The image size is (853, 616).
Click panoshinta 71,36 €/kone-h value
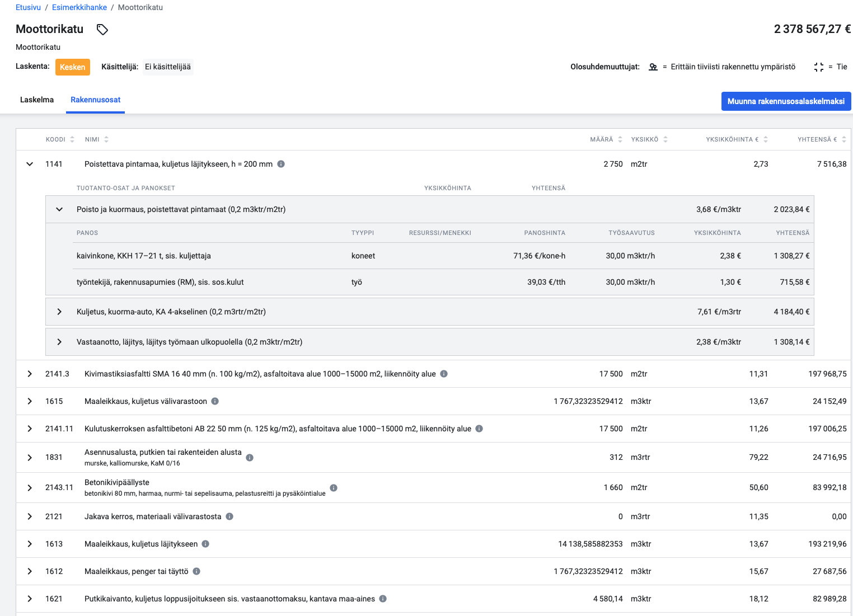click(x=540, y=256)
